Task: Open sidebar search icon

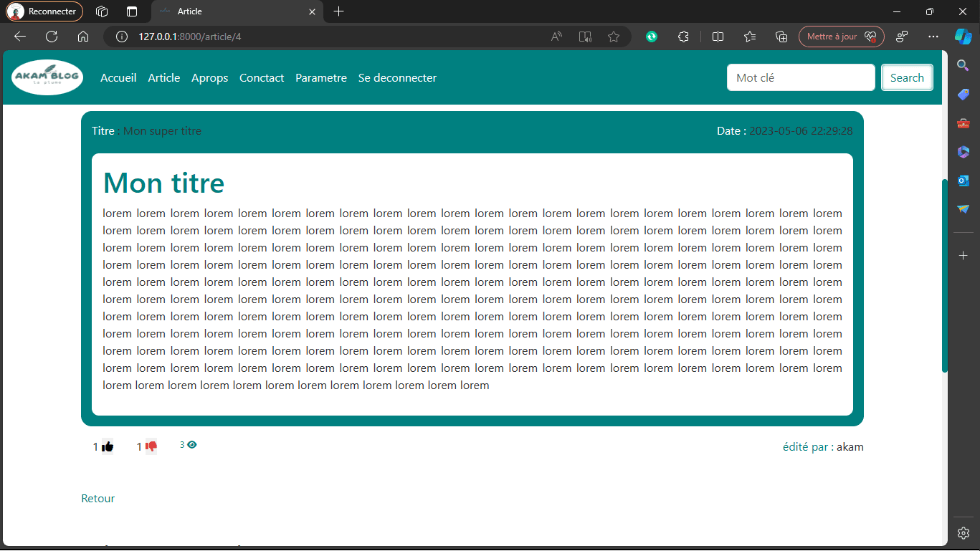Action: point(963,66)
